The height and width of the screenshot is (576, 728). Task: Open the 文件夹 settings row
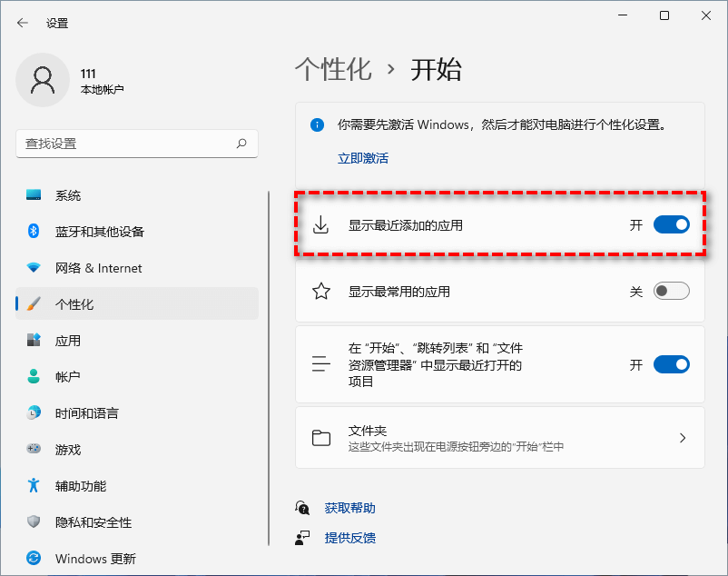(x=500, y=438)
